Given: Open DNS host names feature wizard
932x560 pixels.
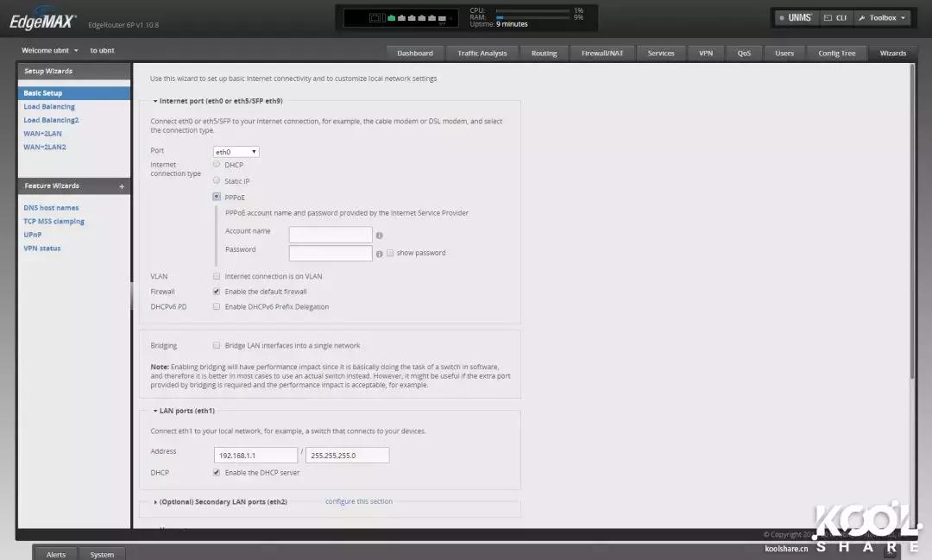Looking at the screenshot, I should coord(51,208).
